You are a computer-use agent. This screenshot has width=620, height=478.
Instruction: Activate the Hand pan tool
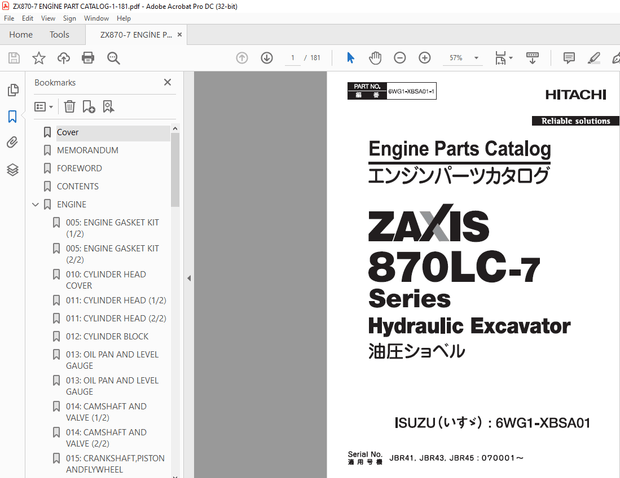click(x=375, y=58)
